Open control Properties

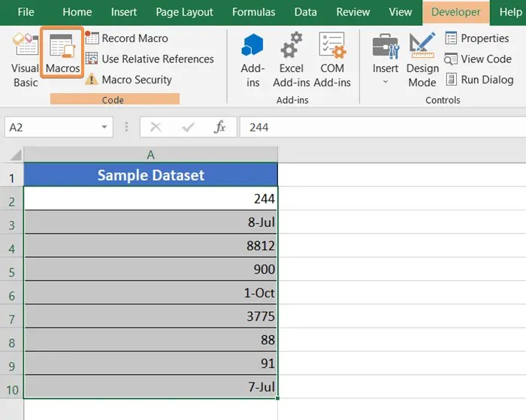pyautogui.click(x=477, y=38)
